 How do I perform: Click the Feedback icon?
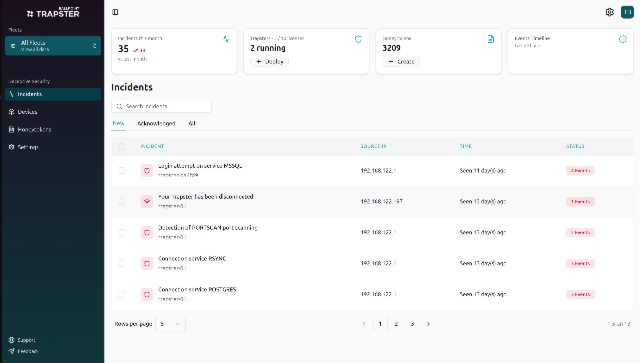coord(11,351)
